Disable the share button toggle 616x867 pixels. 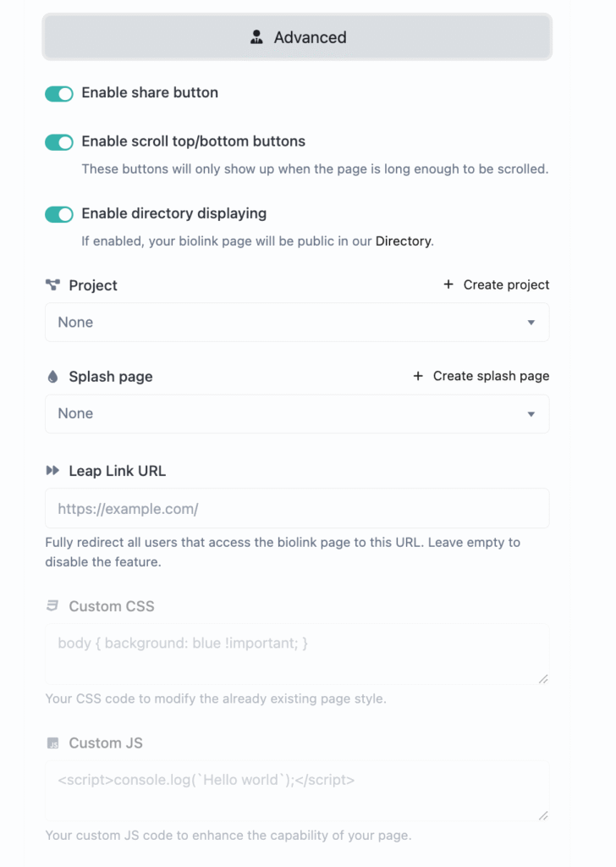click(x=59, y=94)
